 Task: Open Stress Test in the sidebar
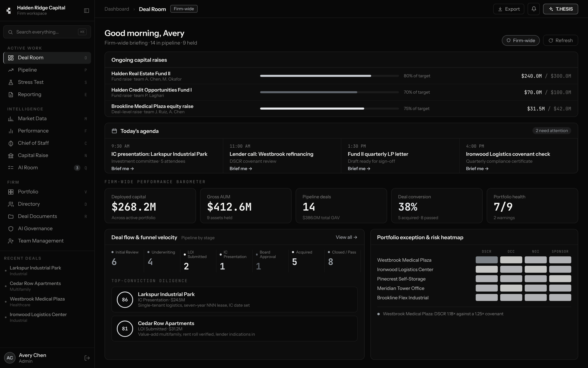47,82
